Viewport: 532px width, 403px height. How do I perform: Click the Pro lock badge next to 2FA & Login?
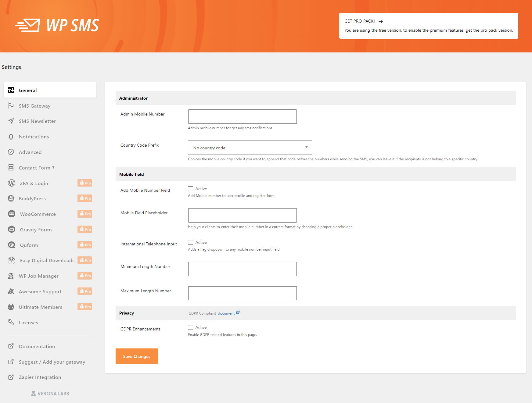pyautogui.click(x=85, y=183)
